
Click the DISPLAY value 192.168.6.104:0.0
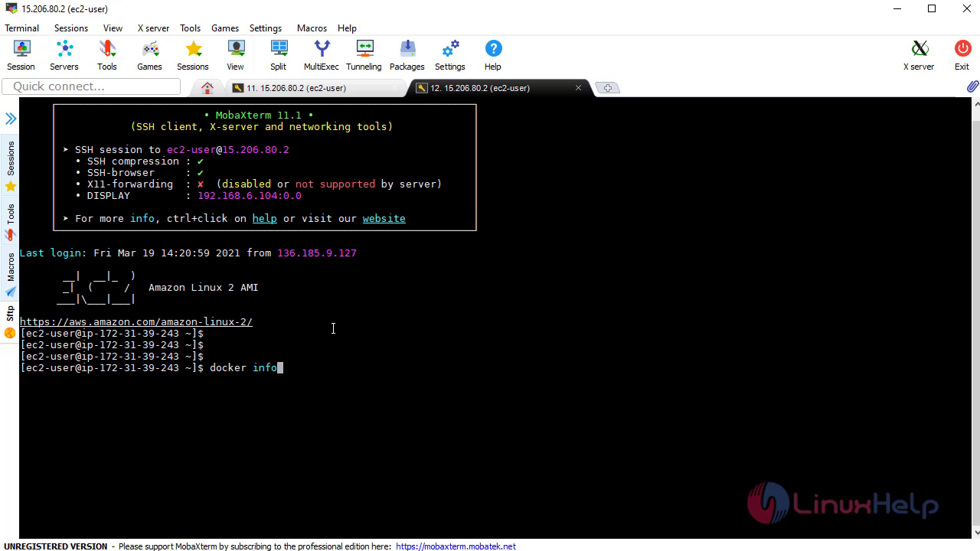250,196
